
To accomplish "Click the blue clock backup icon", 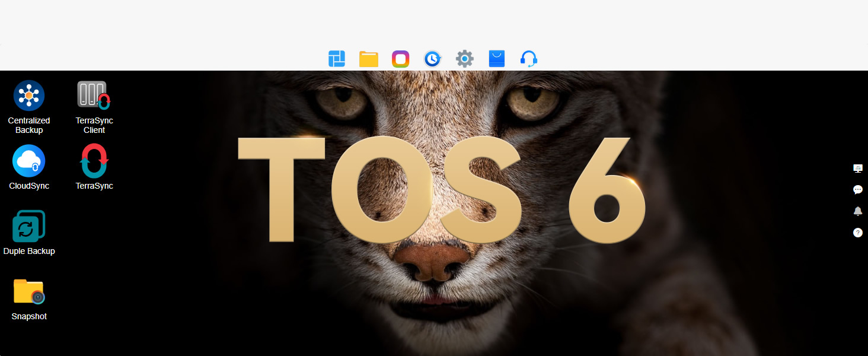I will pos(433,59).
